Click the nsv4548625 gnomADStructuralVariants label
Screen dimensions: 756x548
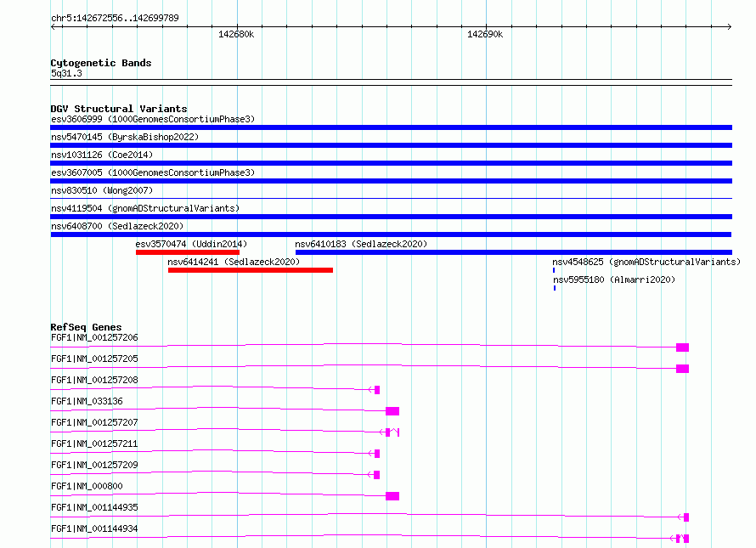tap(646, 262)
